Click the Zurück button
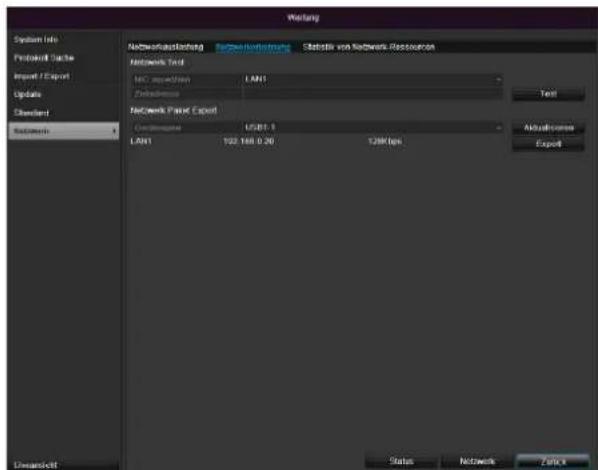This screenshot has height=470, width=598. (x=553, y=462)
